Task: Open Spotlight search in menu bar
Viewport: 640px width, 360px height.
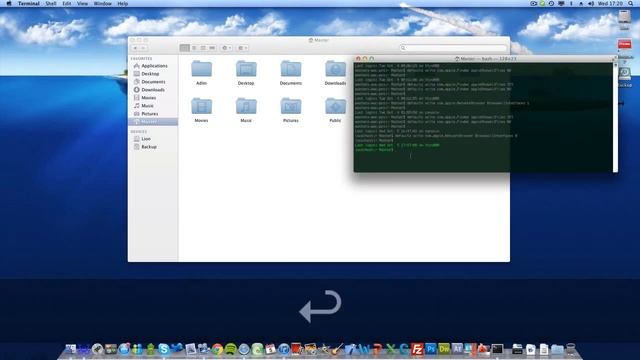Action: point(631,4)
